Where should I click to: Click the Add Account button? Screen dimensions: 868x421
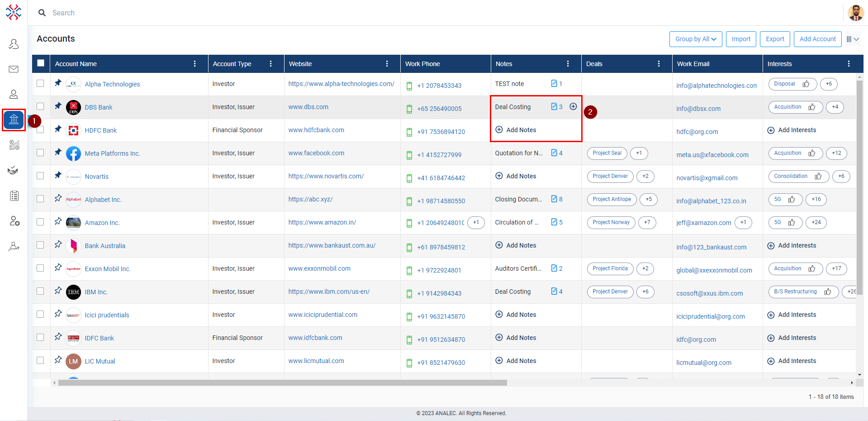point(817,39)
